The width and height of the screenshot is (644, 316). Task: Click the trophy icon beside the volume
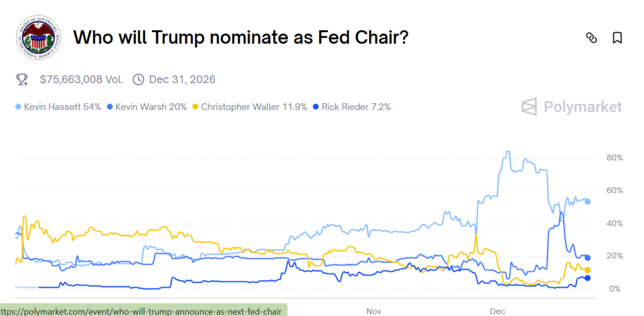coord(22,79)
